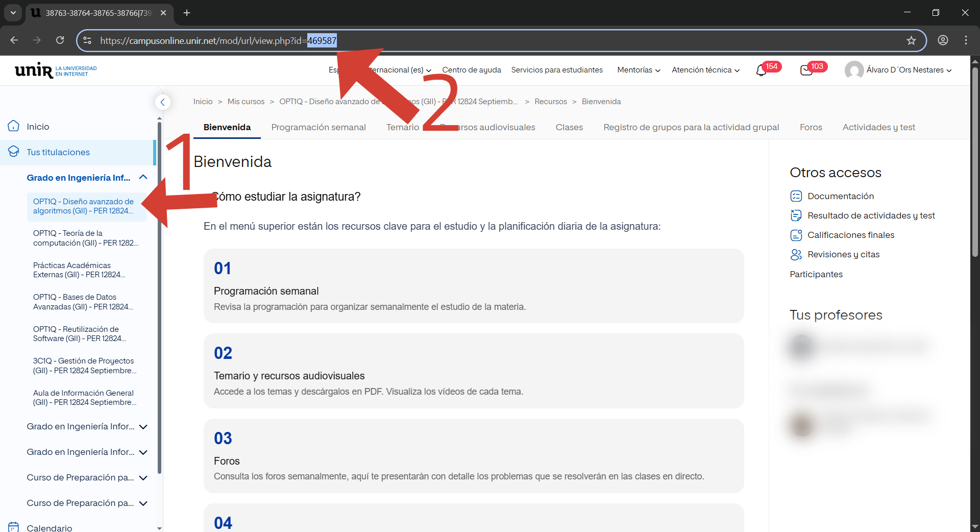Click the Calificaciones finales icon
Viewport: 980px width, 532px height.
click(796, 235)
